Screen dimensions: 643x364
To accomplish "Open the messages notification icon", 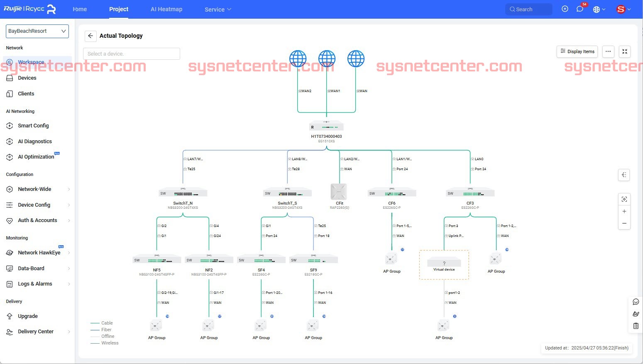I will [x=580, y=9].
